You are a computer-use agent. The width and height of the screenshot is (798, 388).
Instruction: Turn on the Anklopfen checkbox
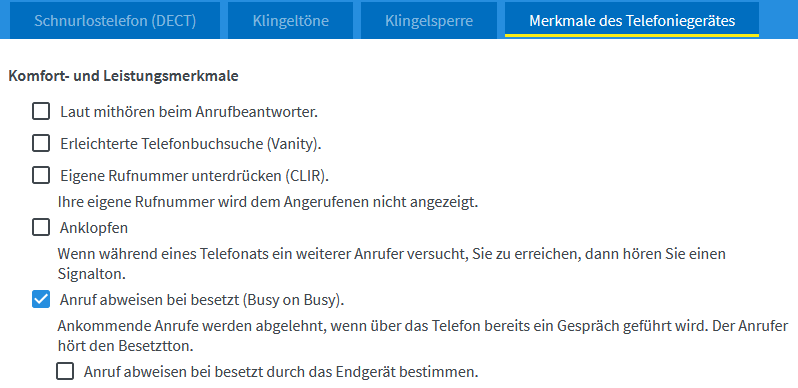pyautogui.click(x=41, y=227)
